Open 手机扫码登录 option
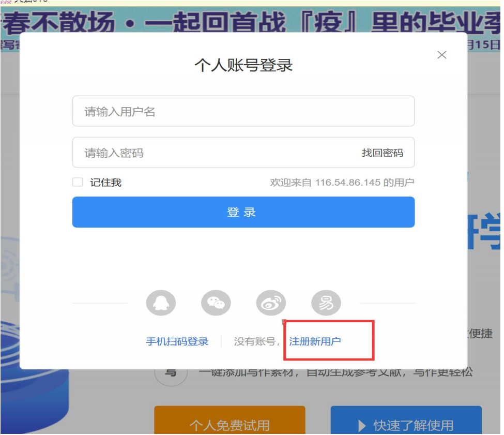The width and height of the screenshot is (504, 435). pos(177,341)
